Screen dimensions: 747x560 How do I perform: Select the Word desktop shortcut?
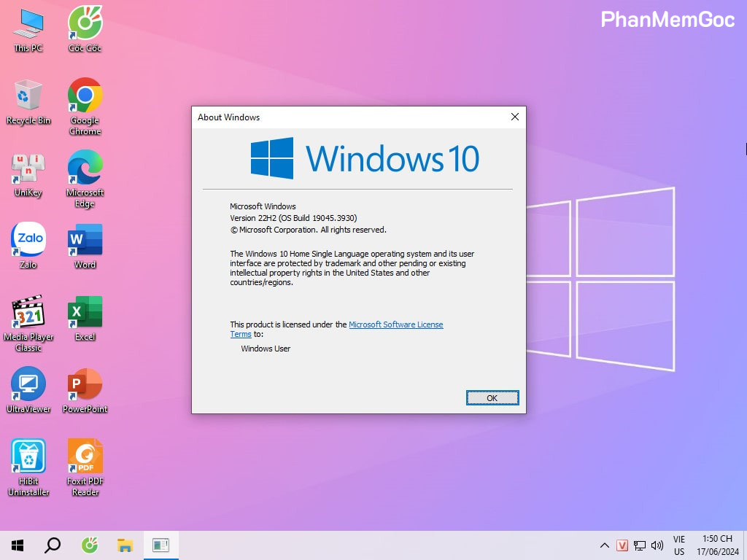(x=85, y=240)
